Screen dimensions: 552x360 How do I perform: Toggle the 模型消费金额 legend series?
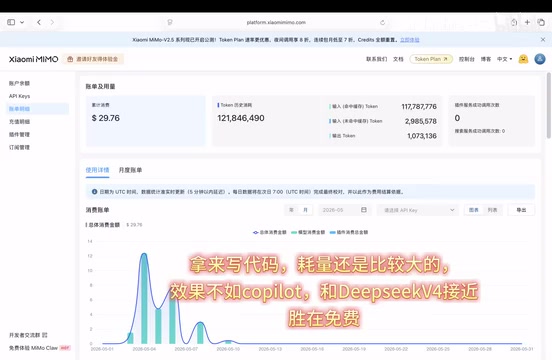click(308, 232)
